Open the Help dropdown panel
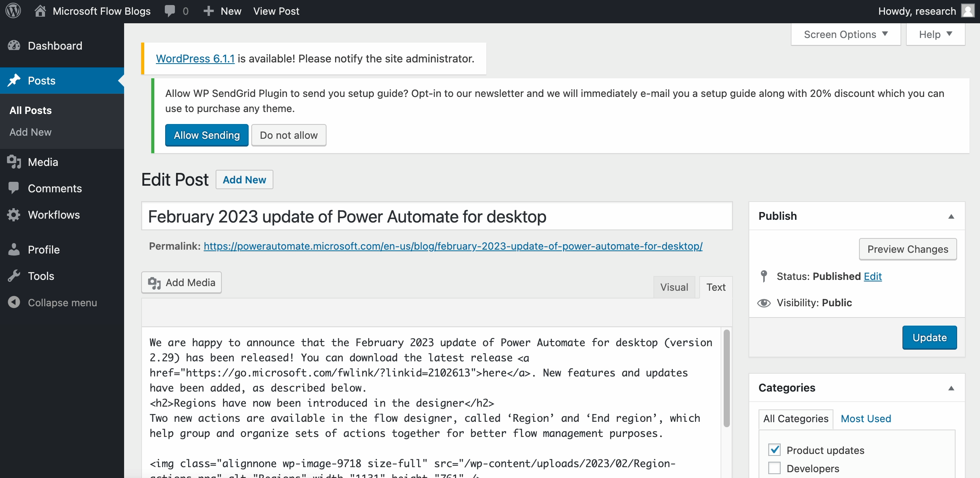Screen dimensions: 980x478 tap(935, 35)
